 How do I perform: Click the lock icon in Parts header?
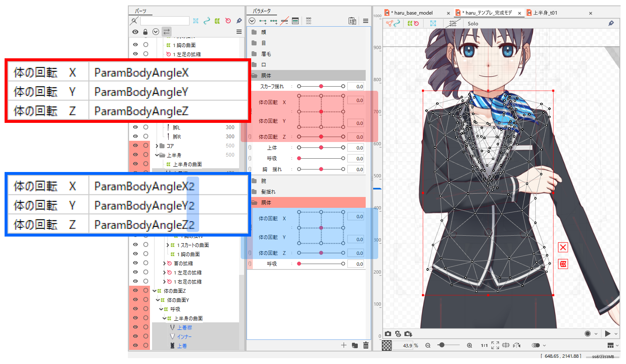[x=145, y=32]
